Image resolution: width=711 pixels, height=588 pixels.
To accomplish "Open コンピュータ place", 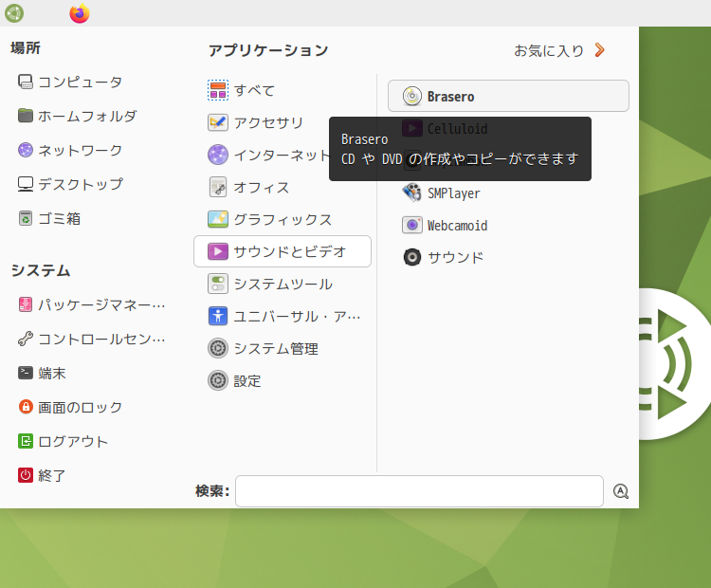I will [x=70, y=83].
